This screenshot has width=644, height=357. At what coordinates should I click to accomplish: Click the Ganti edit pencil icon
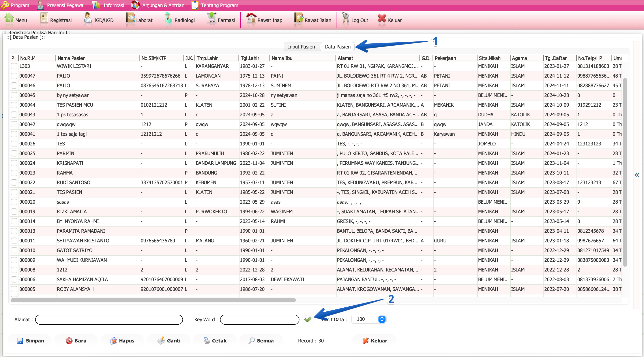(x=161, y=340)
